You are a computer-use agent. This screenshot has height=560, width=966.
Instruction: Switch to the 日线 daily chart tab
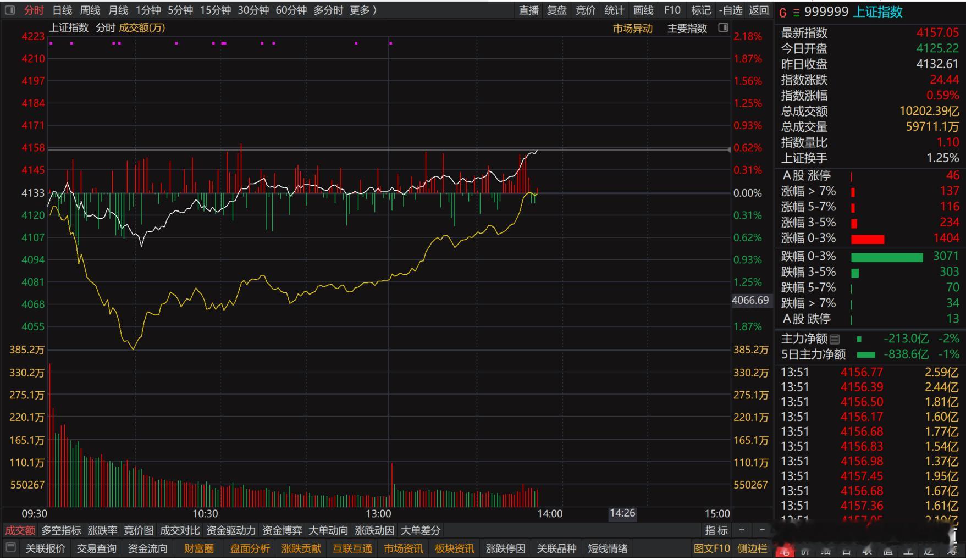(62, 10)
